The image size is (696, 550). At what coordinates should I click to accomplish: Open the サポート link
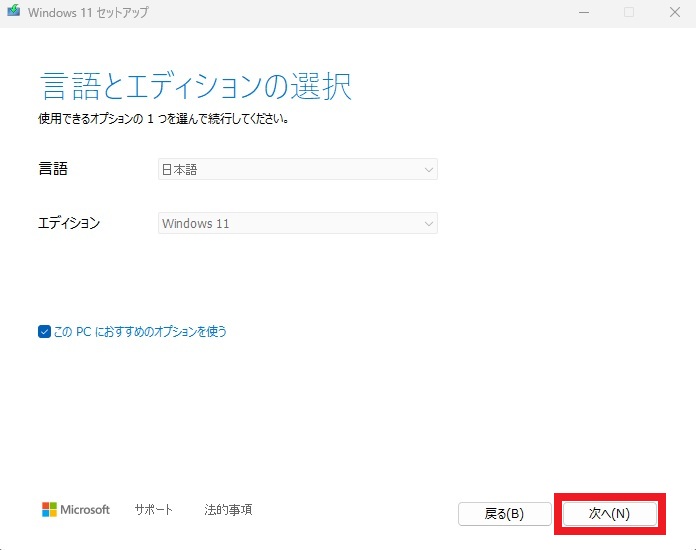click(154, 510)
